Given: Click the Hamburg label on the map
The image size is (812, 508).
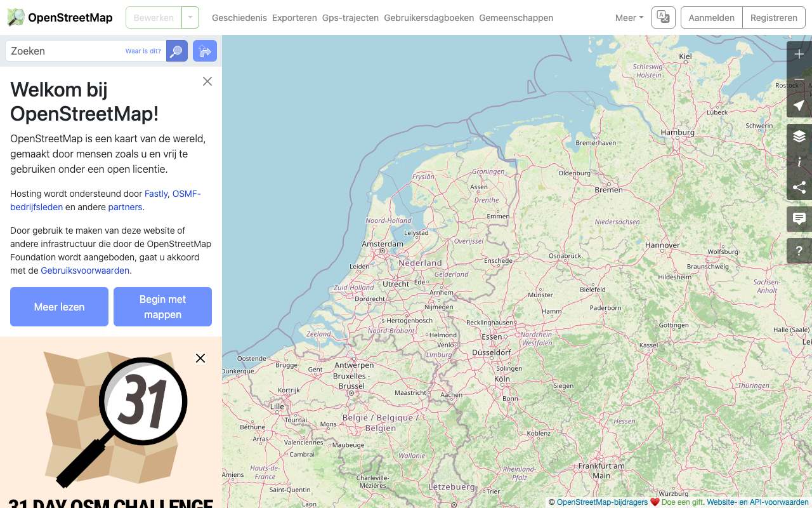Looking at the screenshot, I should [x=677, y=132].
